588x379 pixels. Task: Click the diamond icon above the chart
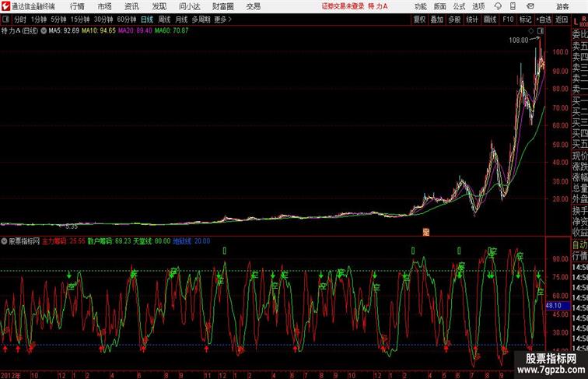tap(531, 31)
